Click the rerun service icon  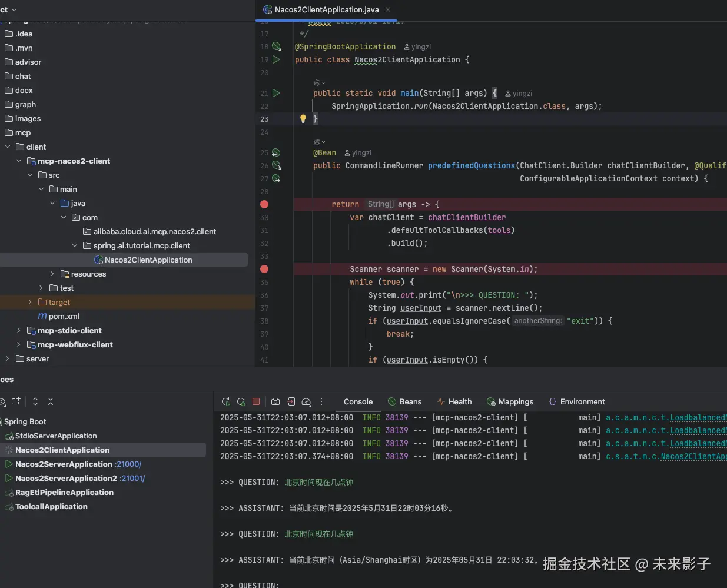coord(225,402)
